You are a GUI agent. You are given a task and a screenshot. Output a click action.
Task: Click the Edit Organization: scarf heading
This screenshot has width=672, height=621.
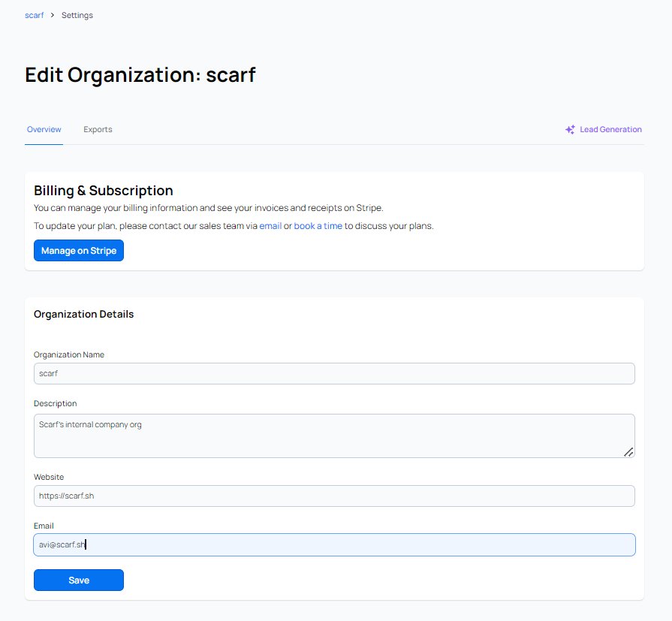click(140, 75)
